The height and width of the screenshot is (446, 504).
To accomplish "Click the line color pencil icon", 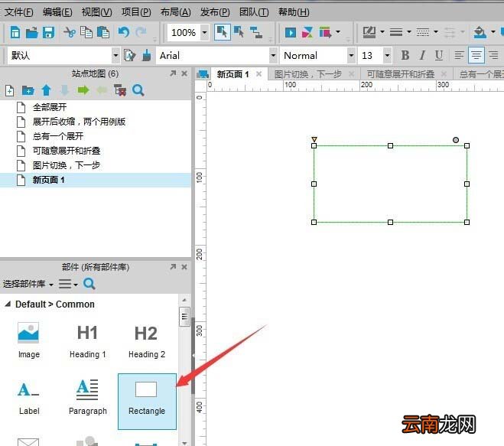I will [369, 32].
